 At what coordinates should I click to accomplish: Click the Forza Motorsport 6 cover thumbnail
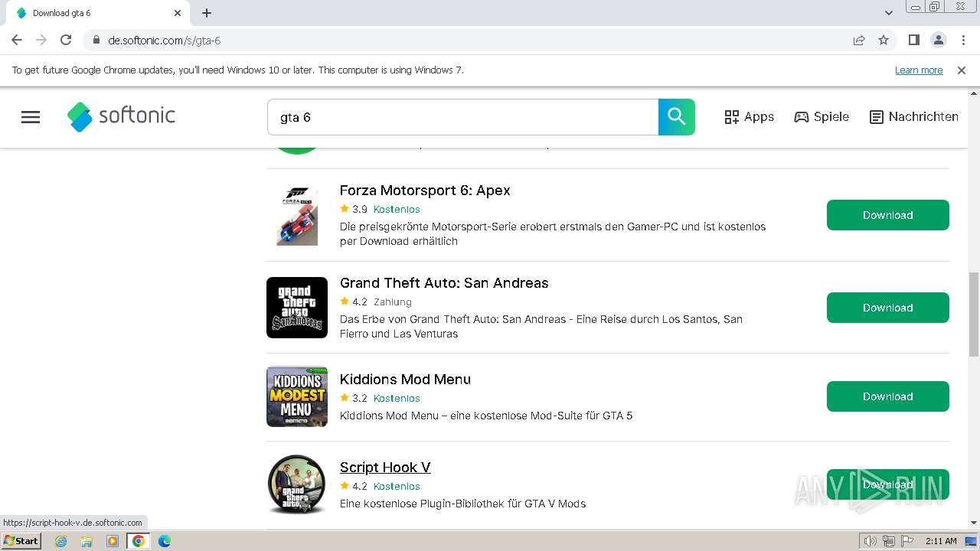pos(297,215)
